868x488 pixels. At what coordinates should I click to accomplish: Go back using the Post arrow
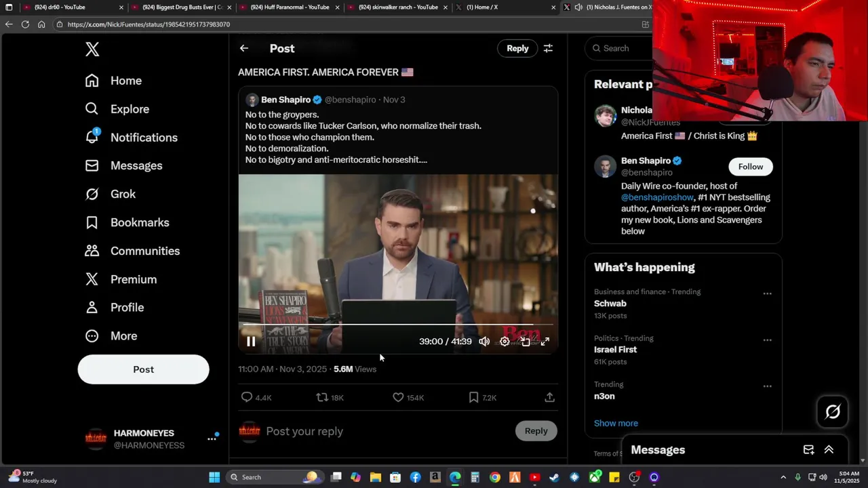click(x=244, y=48)
